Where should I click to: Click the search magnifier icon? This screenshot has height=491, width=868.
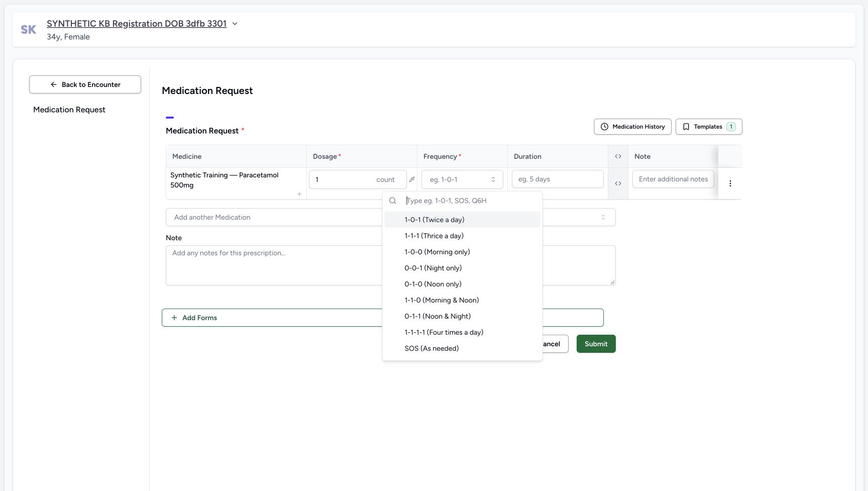coord(393,201)
